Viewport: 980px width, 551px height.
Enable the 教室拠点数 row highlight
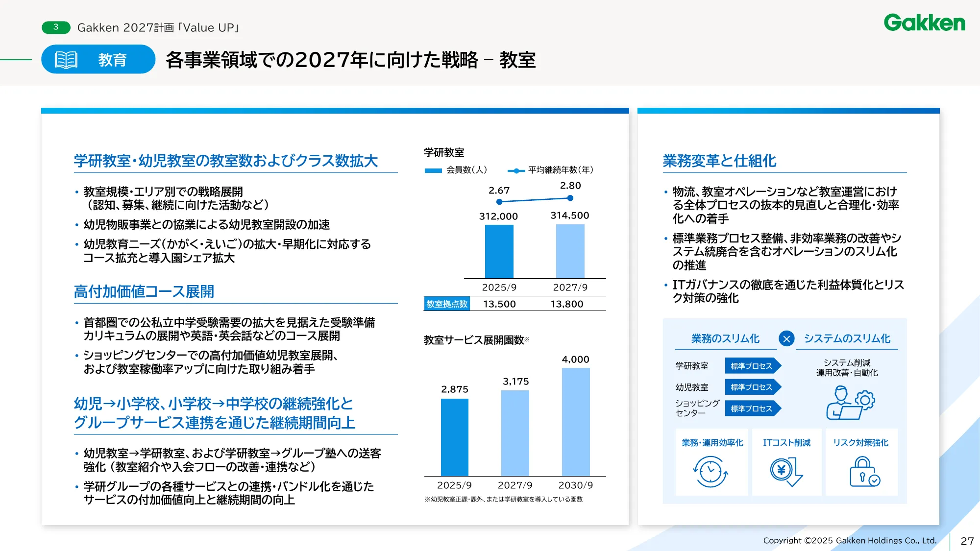click(x=447, y=304)
